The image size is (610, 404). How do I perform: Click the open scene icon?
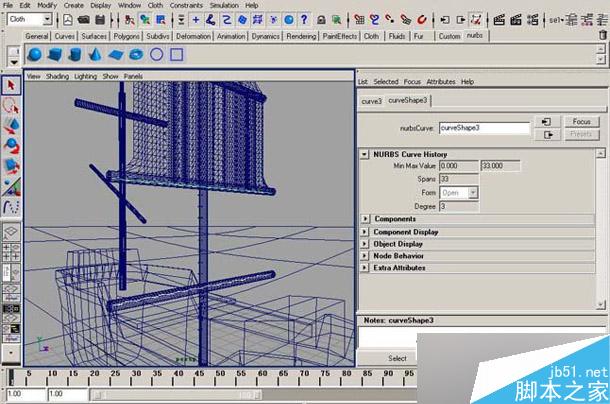click(84, 19)
